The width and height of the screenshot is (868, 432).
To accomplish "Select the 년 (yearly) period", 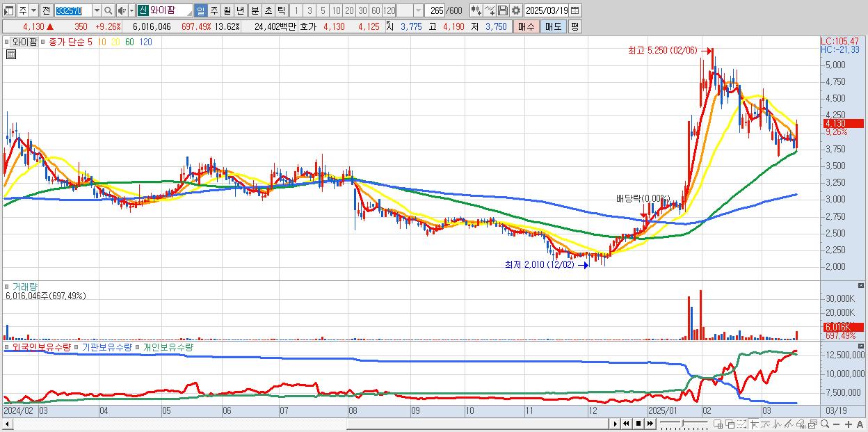I will click(240, 10).
